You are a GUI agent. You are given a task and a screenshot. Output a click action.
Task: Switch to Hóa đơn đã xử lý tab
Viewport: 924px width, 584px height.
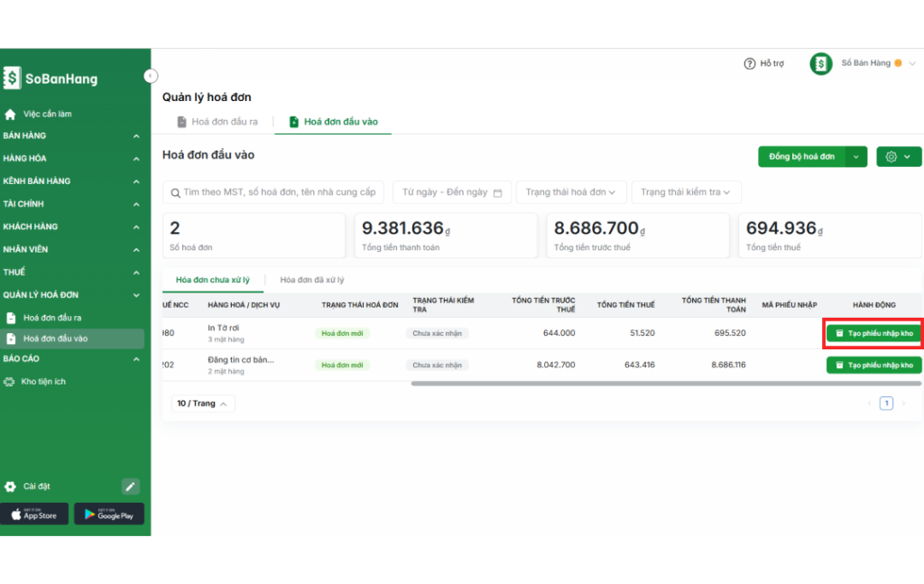[x=311, y=281]
